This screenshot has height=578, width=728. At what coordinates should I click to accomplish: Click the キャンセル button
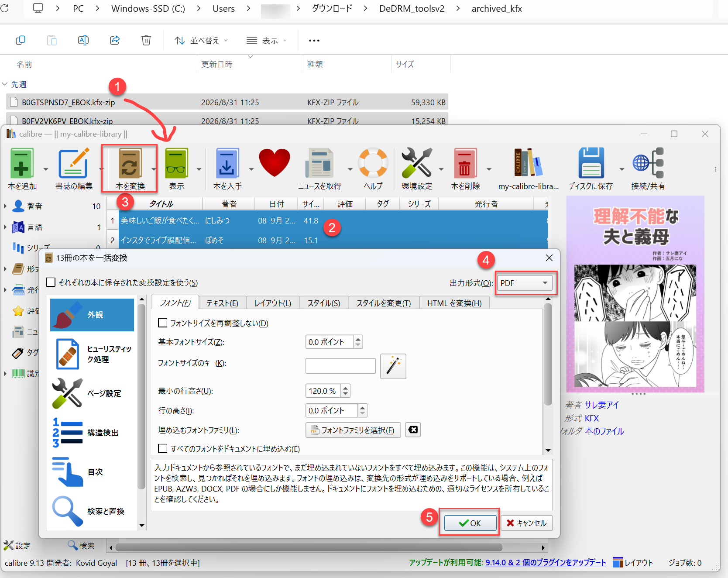(527, 523)
